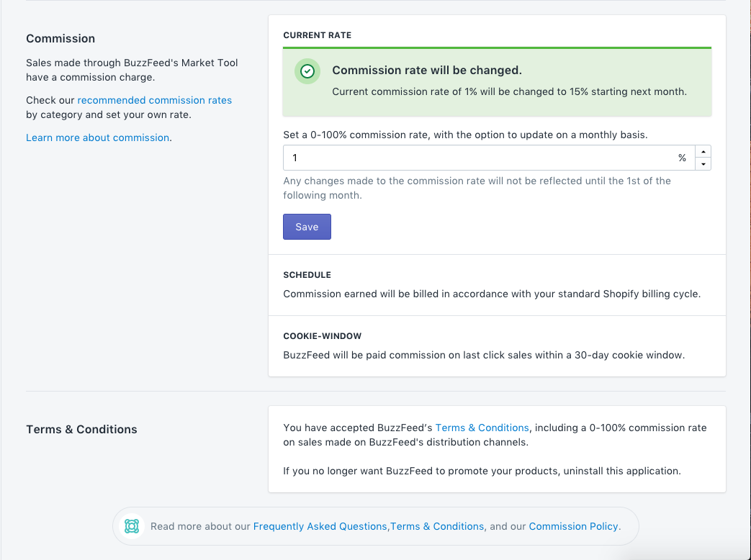Screen dimensions: 751x560
Task: Click the SCHEDULE heading
Action: 307,275
